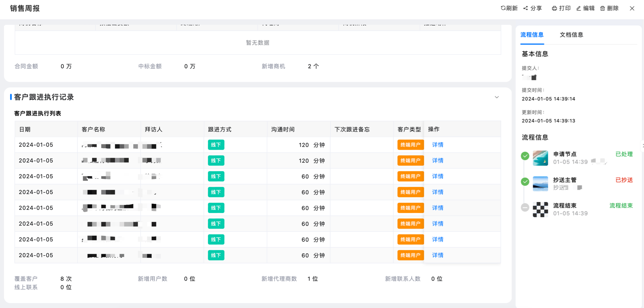Screen dimensions: 644x308
Task: Click the checkered 流程结束 thumbnail
Action: point(540,210)
